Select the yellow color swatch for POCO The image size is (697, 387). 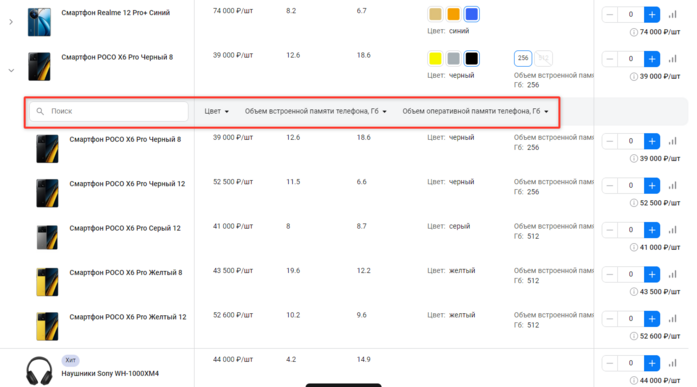click(435, 58)
